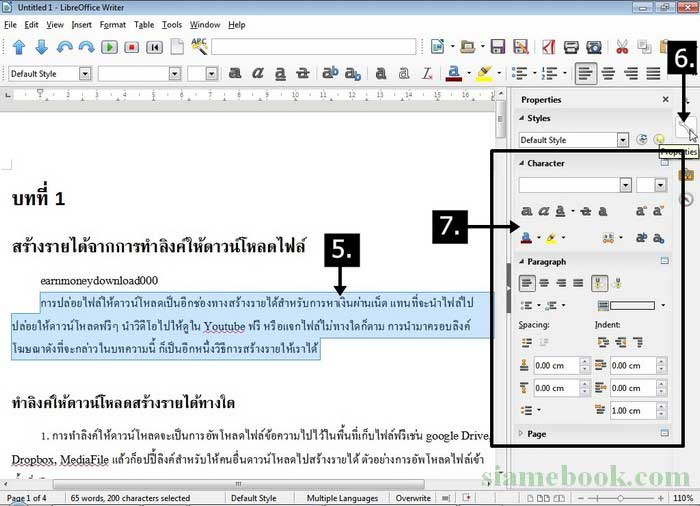The image size is (700, 506).
Task: Click the zoom slider in status bar
Action: point(621,498)
